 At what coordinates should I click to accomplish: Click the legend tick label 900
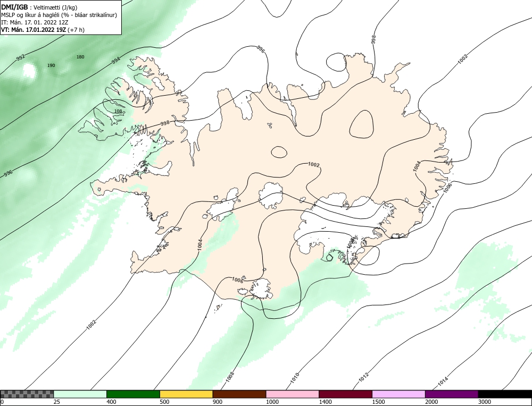click(218, 402)
